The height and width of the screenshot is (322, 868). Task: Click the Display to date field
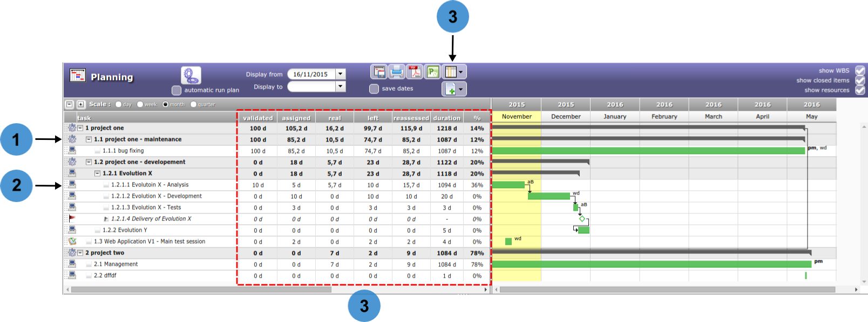click(311, 86)
